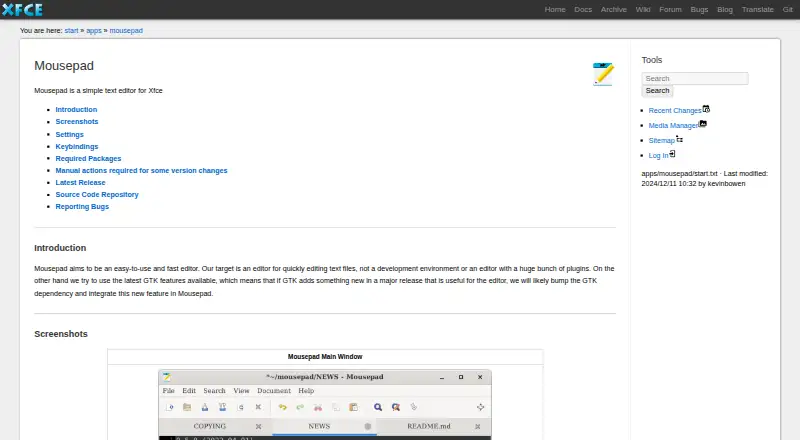Close the README.md tab with its X
Image resolution: width=800 pixels, height=440 pixels.
478,426
